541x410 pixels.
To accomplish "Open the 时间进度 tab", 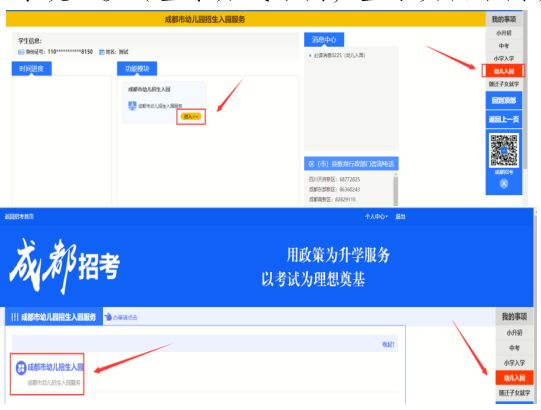I will pos(32,69).
